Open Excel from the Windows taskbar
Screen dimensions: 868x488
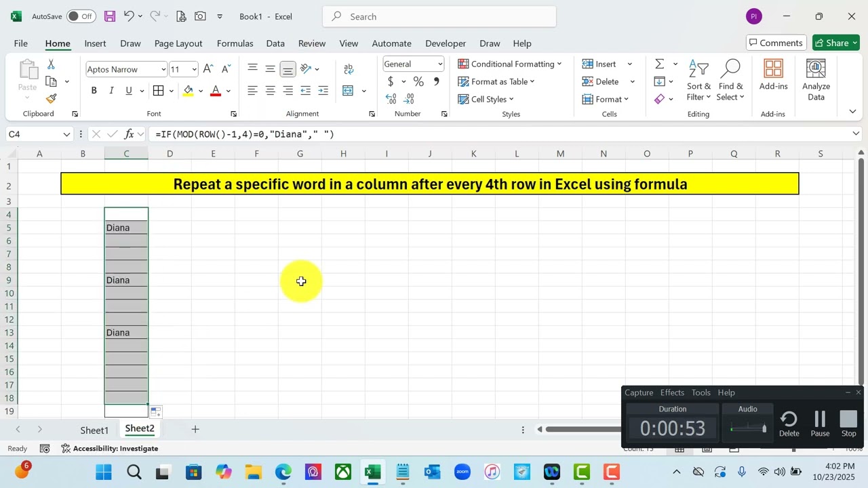372,472
